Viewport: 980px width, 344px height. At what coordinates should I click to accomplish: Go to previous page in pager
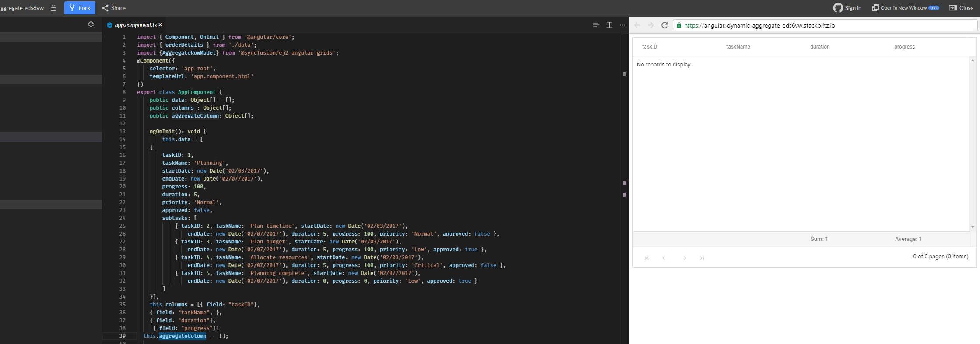[664, 258]
